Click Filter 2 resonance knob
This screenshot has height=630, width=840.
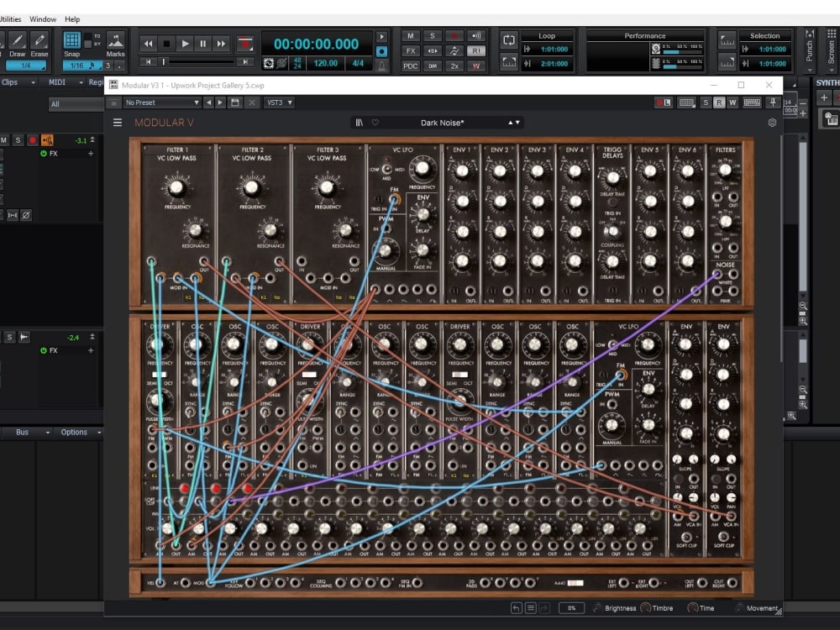[270, 230]
